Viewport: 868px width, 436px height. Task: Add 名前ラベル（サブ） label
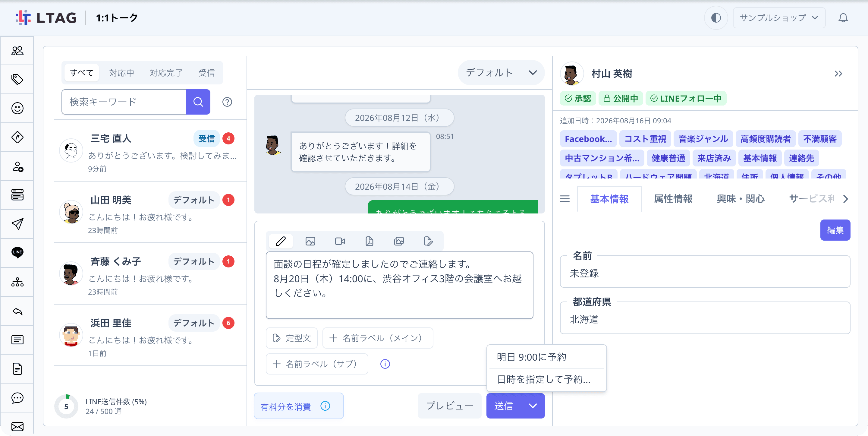[317, 364]
